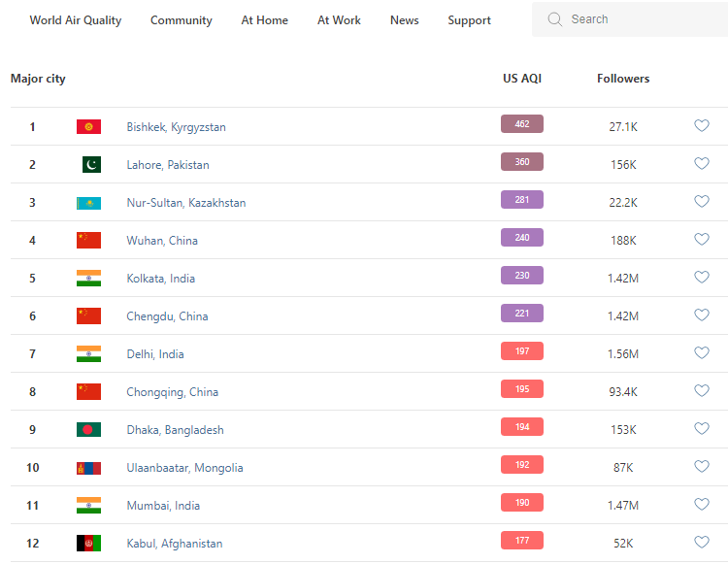Go to the News section
Viewport: 728px width, 564px height.
(x=405, y=20)
